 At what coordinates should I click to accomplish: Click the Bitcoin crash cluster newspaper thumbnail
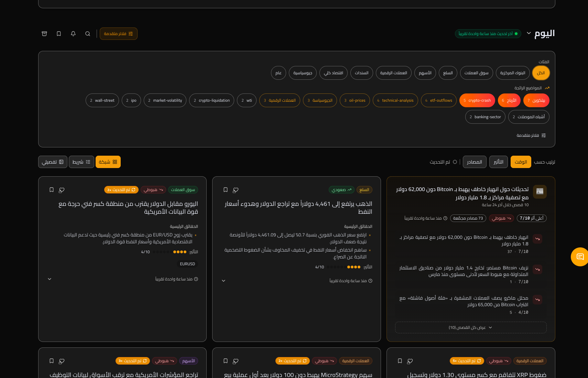pos(540,191)
